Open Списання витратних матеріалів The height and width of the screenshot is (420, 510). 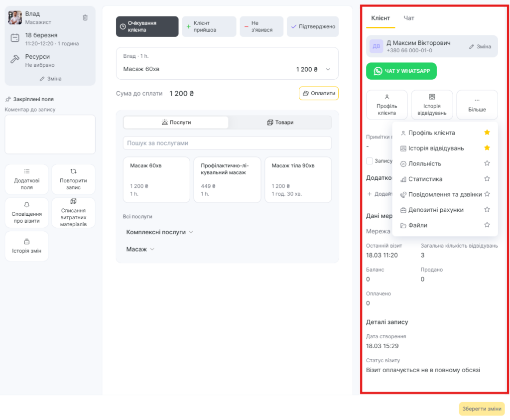pos(73,213)
